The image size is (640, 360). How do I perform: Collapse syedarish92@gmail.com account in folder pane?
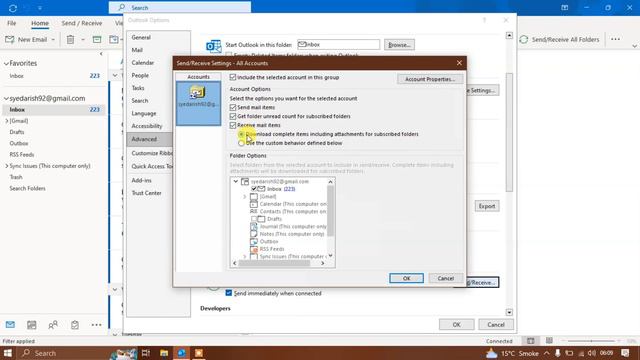(6, 99)
